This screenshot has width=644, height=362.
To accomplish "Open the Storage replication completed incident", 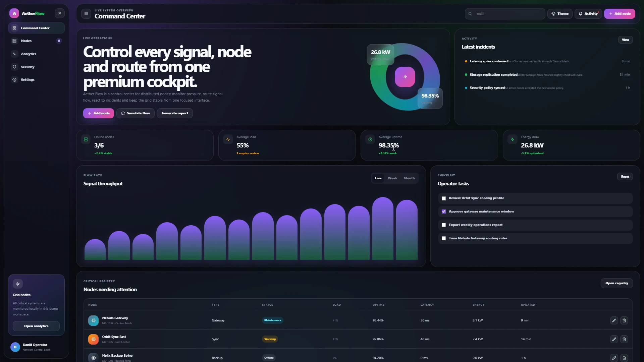I will [x=547, y=75].
